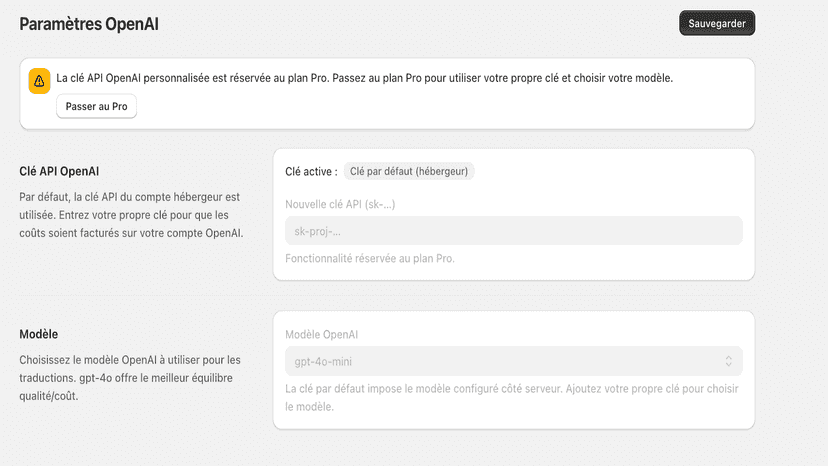Click the 'Choisissez le modèle OpenAI' description

130,378
